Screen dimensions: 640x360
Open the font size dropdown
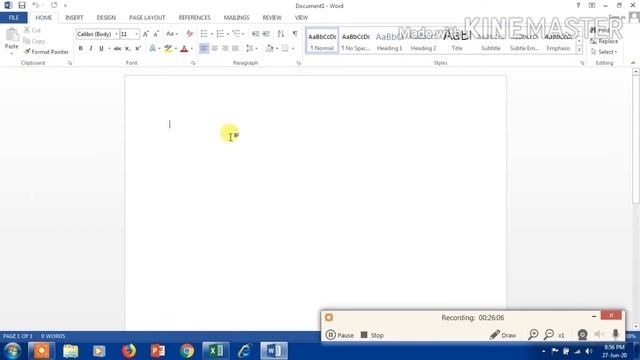pos(136,34)
